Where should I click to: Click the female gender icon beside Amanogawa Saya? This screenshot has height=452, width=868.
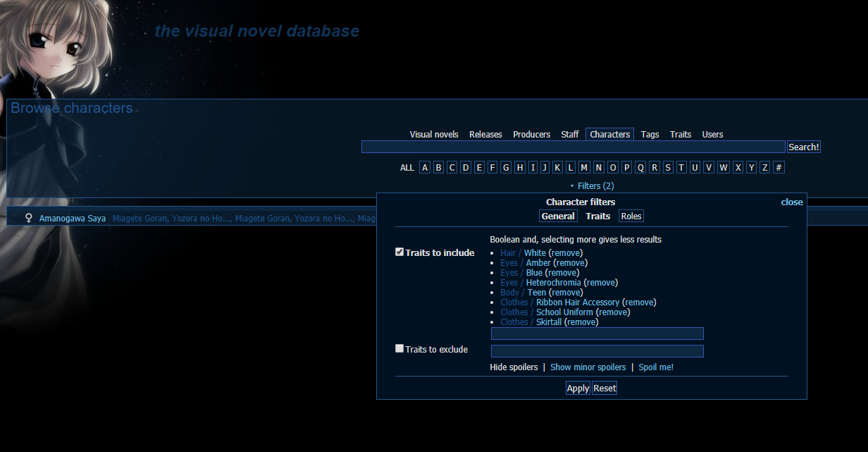(29, 219)
